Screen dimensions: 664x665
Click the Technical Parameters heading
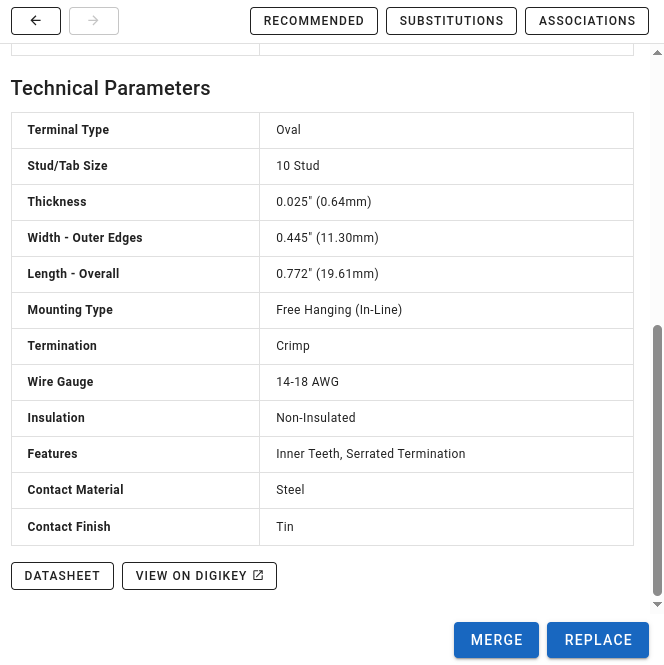(110, 88)
